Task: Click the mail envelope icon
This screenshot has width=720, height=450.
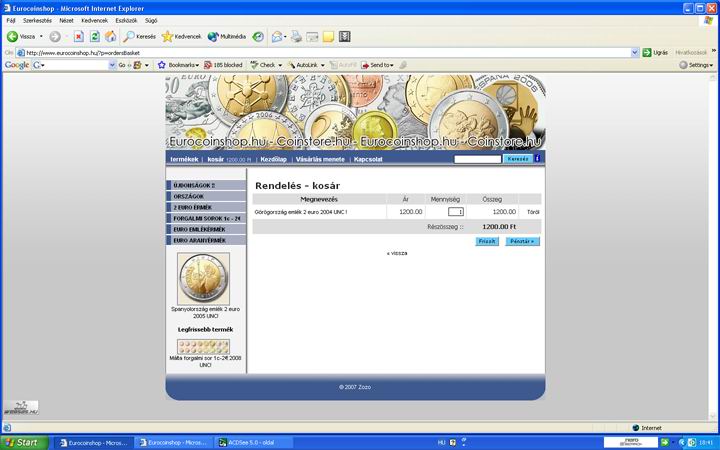Action: (276, 36)
